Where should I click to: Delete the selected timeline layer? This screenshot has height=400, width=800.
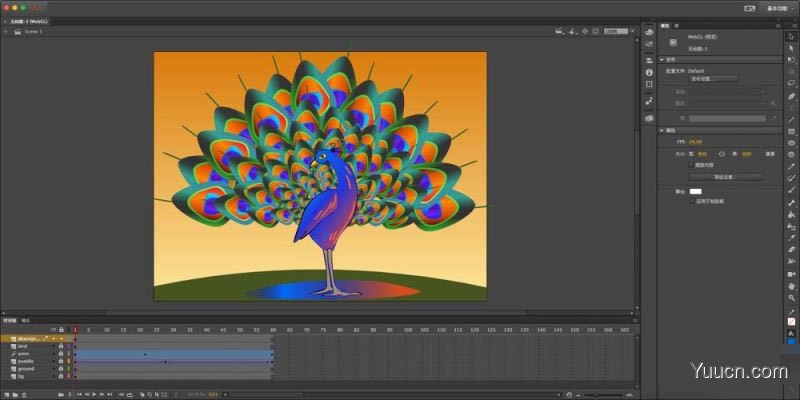pos(23,394)
